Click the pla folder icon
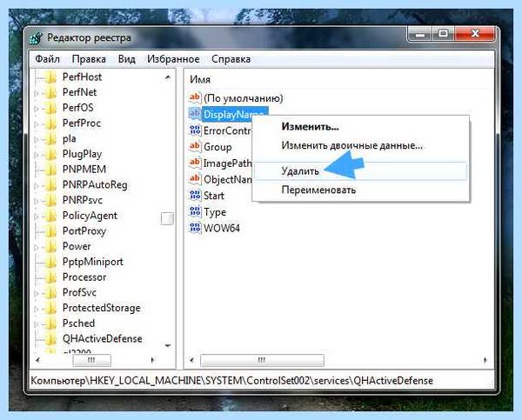Viewport: 522px width, 420px height. coord(51,138)
